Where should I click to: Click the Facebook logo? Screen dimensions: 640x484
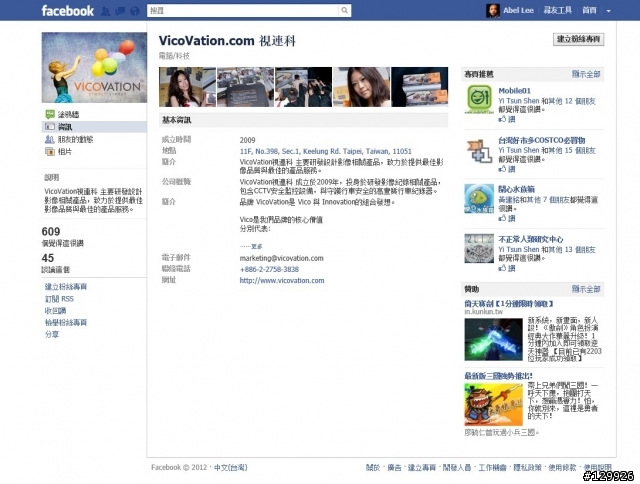(67, 11)
